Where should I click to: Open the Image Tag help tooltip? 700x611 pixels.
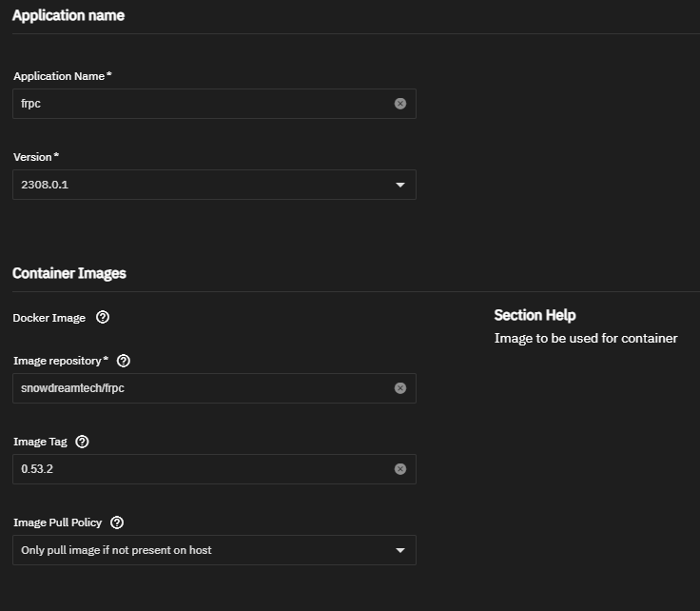tap(82, 442)
